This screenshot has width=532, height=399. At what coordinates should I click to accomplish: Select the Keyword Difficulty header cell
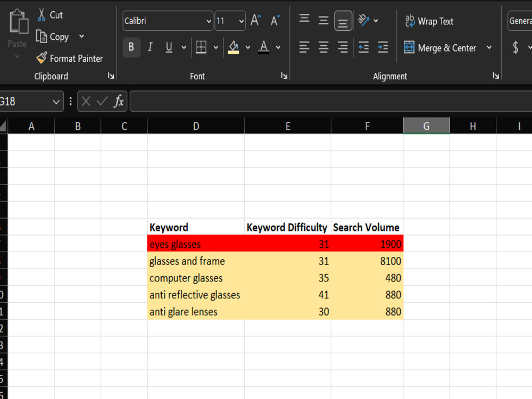pos(288,227)
